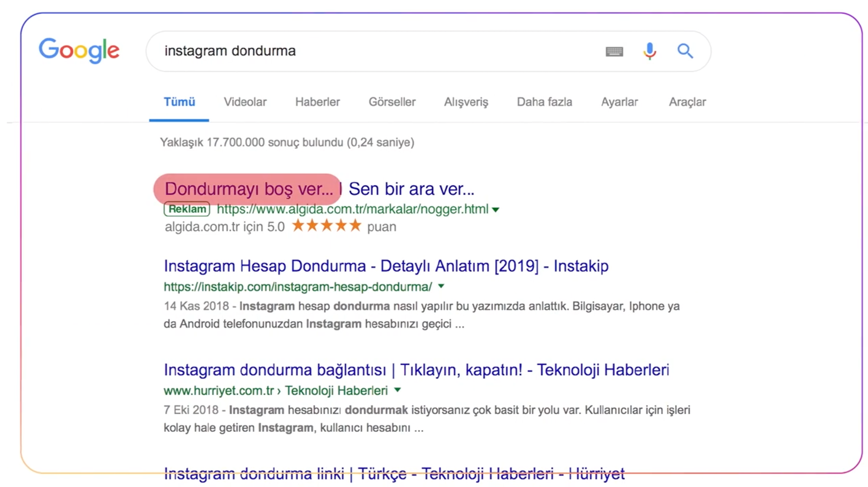
Task: Select the Tümü tab
Action: pyautogui.click(x=179, y=102)
